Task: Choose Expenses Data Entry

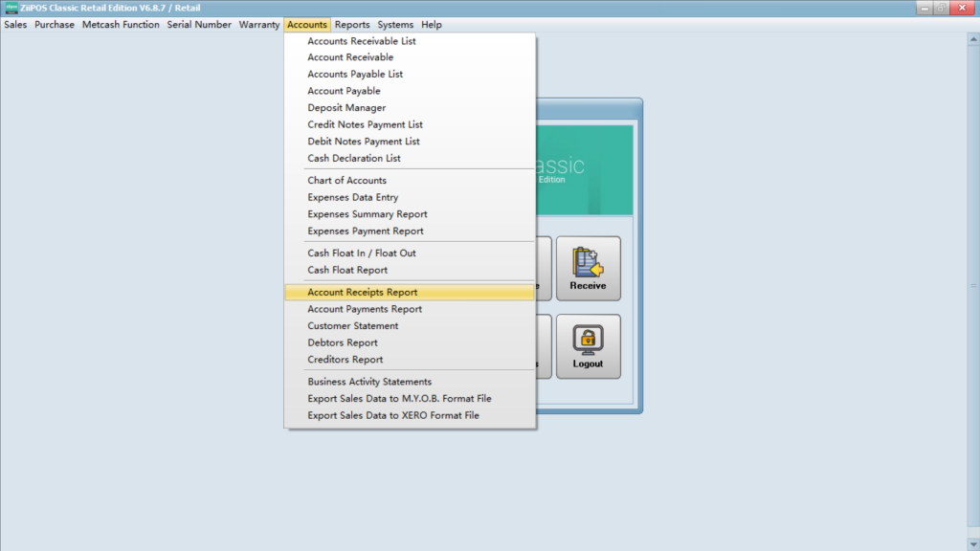Action: [410, 197]
